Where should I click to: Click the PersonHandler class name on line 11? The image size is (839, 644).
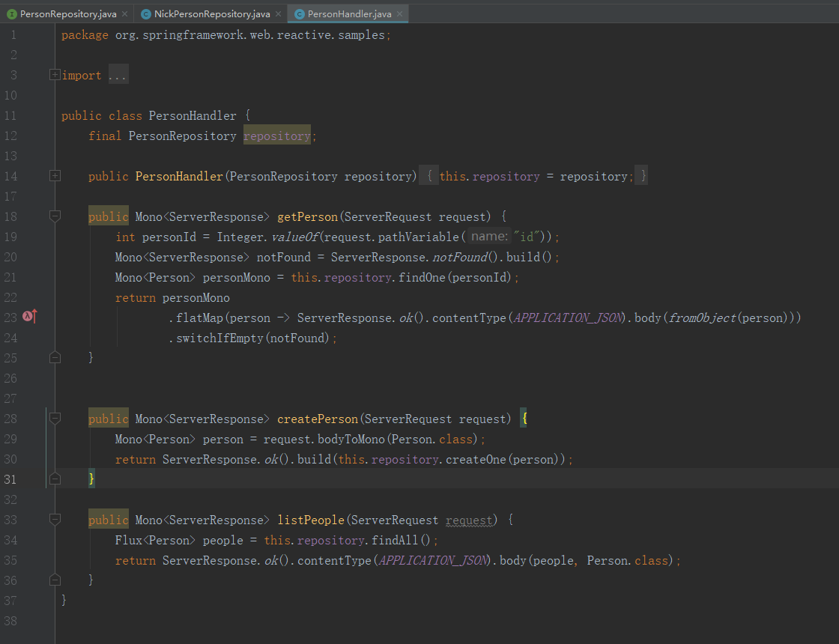(x=192, y=115)
